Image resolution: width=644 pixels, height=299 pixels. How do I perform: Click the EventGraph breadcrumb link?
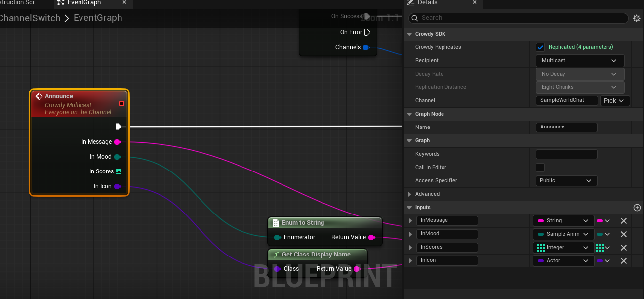(98, 18)
